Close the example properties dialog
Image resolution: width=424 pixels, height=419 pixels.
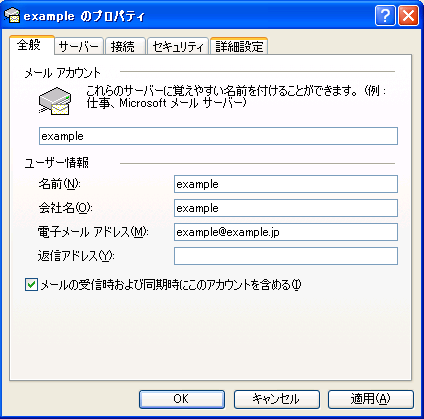click(x=409, y=15)
